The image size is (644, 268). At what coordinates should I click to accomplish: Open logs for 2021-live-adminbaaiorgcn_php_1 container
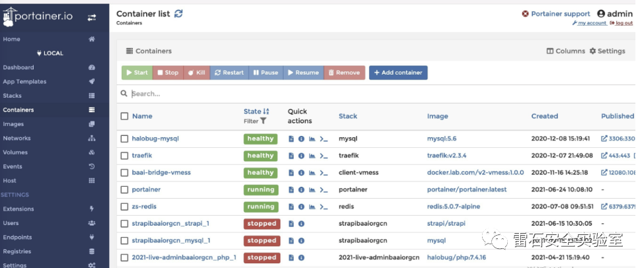pos(291,257)
